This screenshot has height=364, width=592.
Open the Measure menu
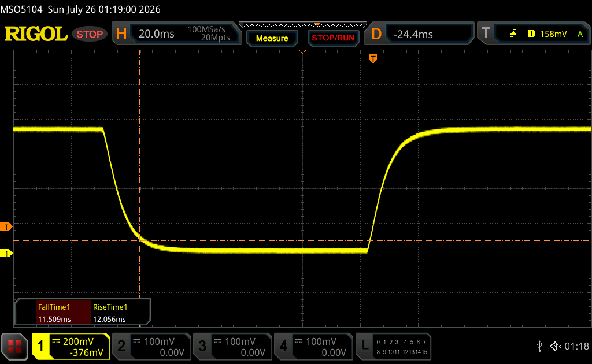272,38
